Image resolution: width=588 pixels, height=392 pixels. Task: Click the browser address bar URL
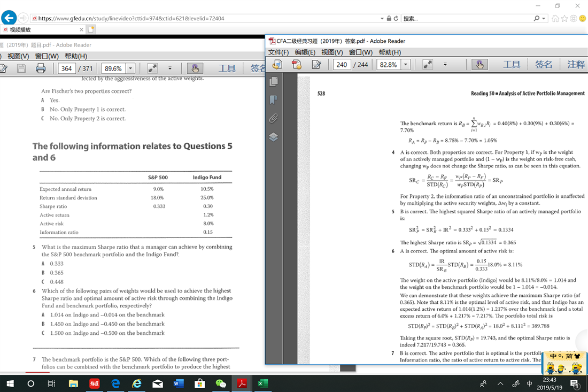coord(205,18)
